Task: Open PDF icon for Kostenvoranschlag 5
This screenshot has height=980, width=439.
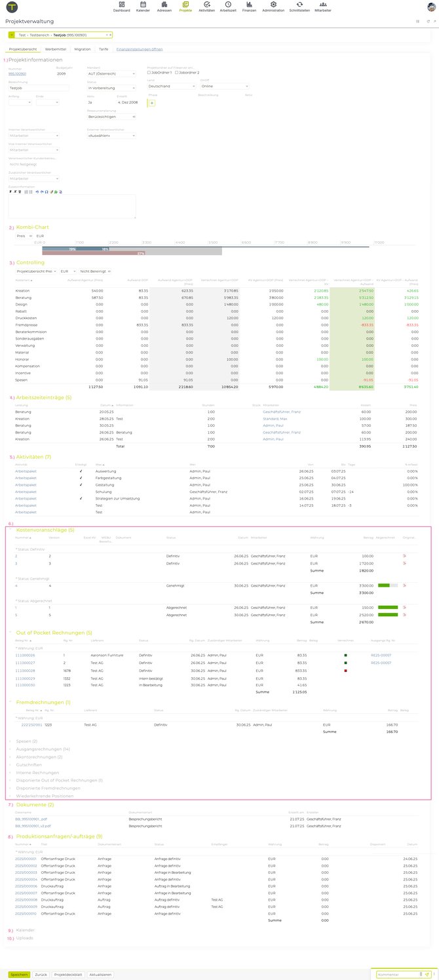Action: click(x=404, y=615)
